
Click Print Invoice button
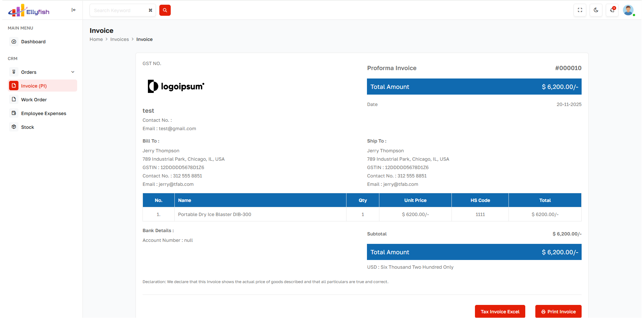(x=558, y=312)
